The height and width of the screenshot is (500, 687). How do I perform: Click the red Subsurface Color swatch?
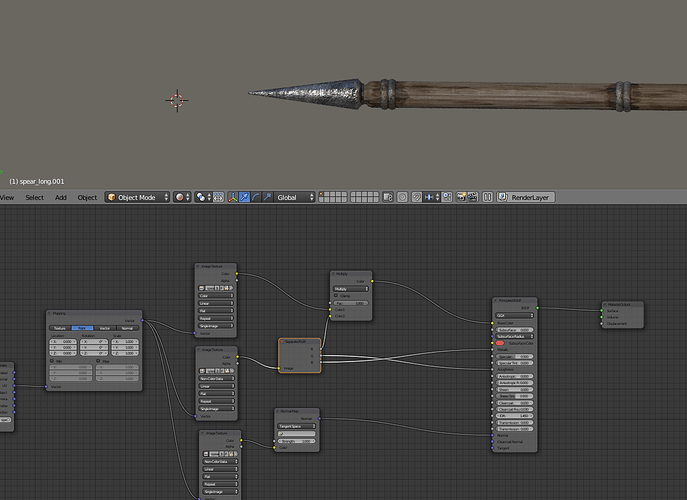pos(500,343)
